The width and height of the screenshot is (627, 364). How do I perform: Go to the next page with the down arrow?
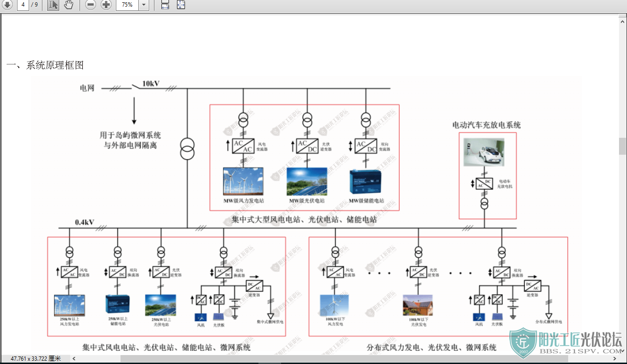(8, 5)
